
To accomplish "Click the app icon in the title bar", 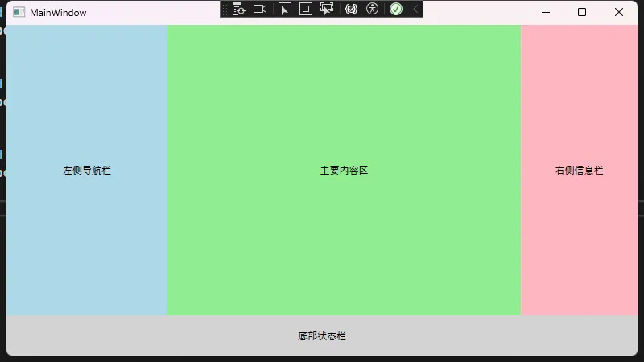I will pyautogui.click(x=19, y=12).
